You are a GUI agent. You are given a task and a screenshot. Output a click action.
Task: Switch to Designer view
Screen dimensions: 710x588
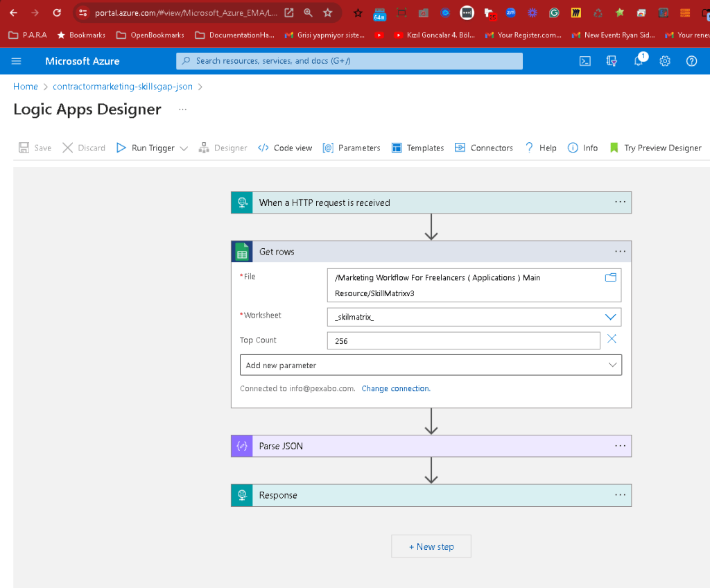coord(223,148)
